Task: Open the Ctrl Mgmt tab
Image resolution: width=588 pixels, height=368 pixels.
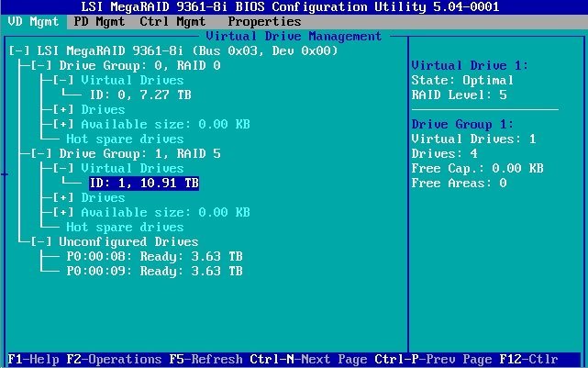Action: pyautogui.click(x=172, y=22)
